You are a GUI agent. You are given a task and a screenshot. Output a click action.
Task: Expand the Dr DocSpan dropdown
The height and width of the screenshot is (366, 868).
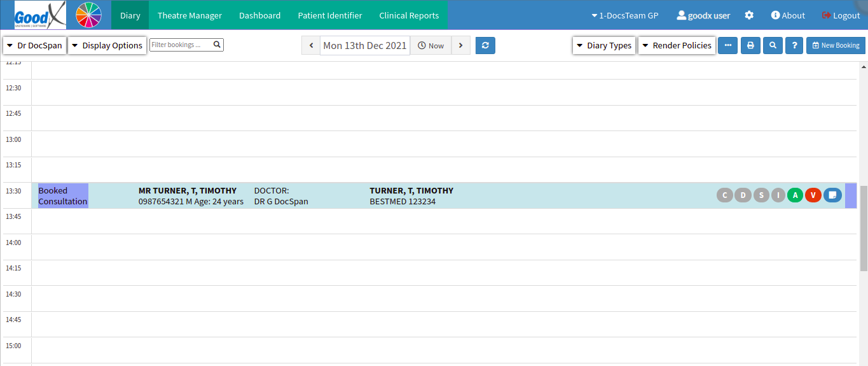point(35,45)
